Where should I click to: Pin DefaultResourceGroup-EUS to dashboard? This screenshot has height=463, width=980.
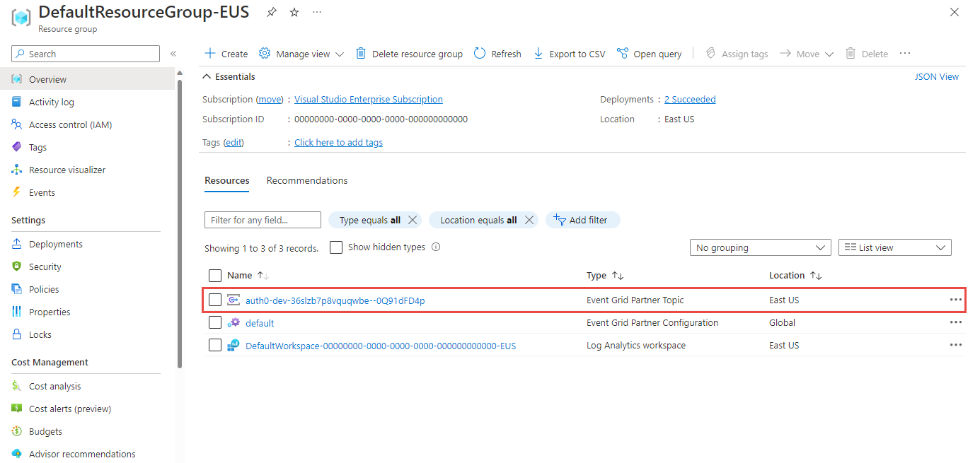271,11
